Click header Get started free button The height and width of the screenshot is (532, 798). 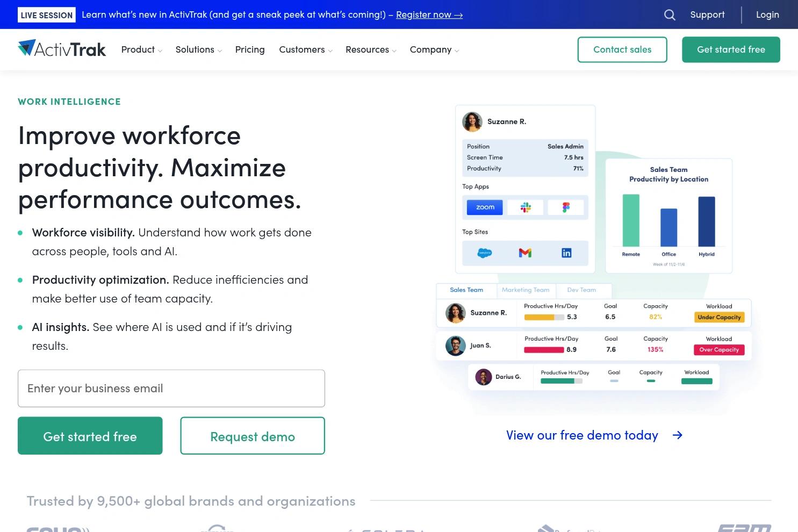point(731,49)
